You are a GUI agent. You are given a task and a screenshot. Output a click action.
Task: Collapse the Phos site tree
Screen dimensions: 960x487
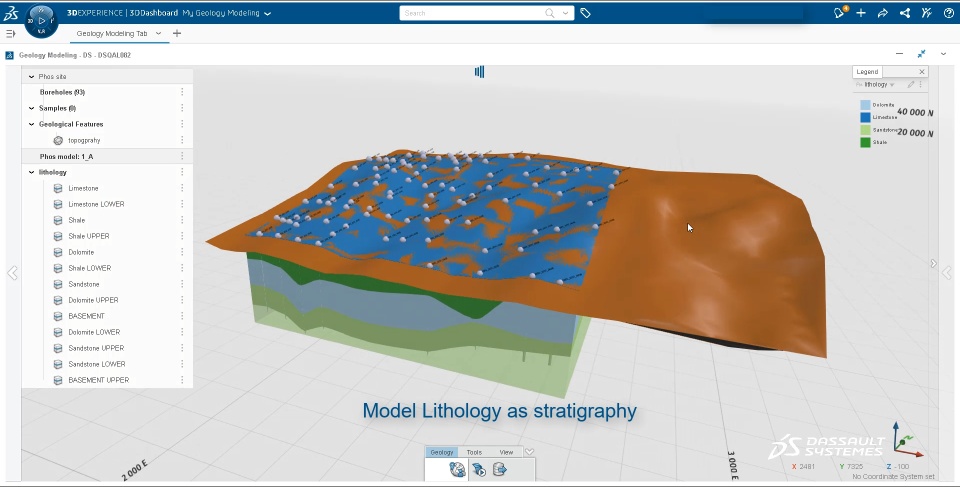coord(31,77)
